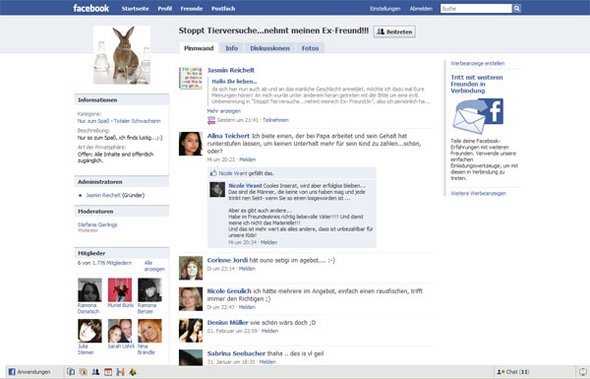Open the photos icon in bottom bar
Viewport: 590px width, 379px height.
83,372
